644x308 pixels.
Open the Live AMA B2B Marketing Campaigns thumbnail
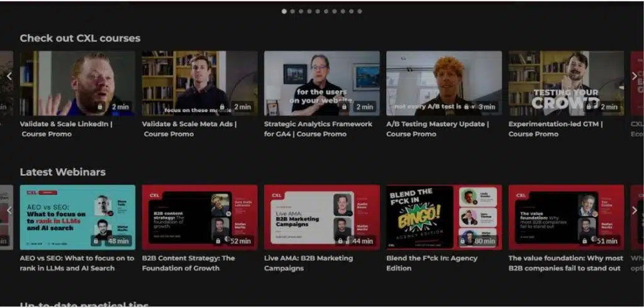point(321,217)
